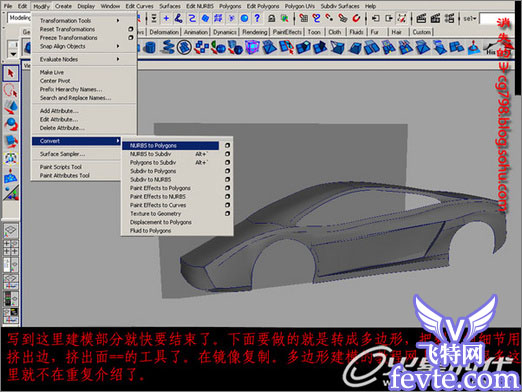The image size is (522, 392).
Task: Click the question mark help icon
Action: (x=257, y=18)
